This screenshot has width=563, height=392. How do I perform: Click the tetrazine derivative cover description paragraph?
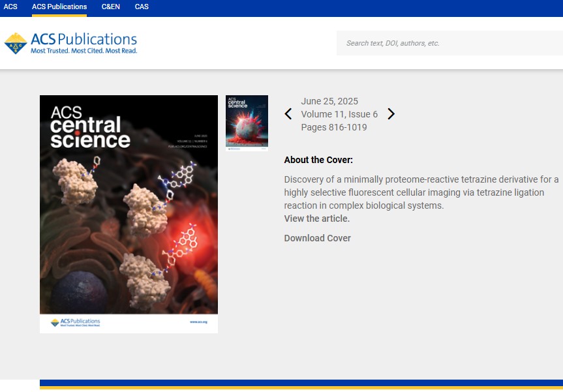pyautogui.click(x=421, y=192)
